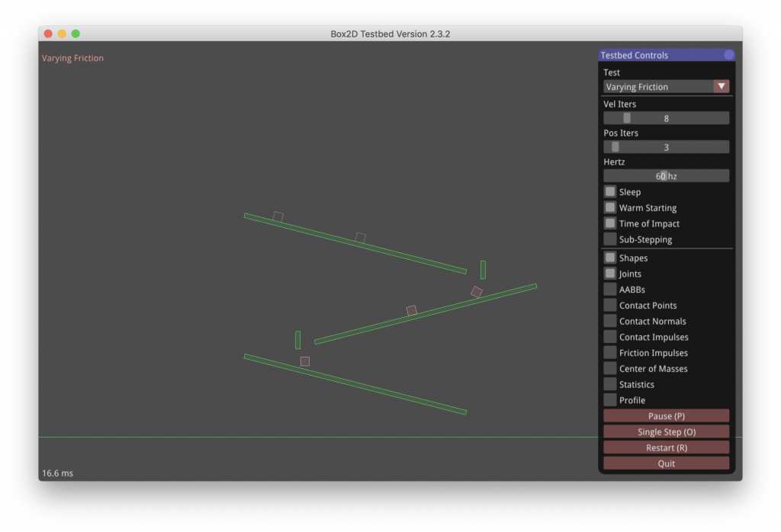Toggle the Time of Impact checkbox

pos(610,223)
